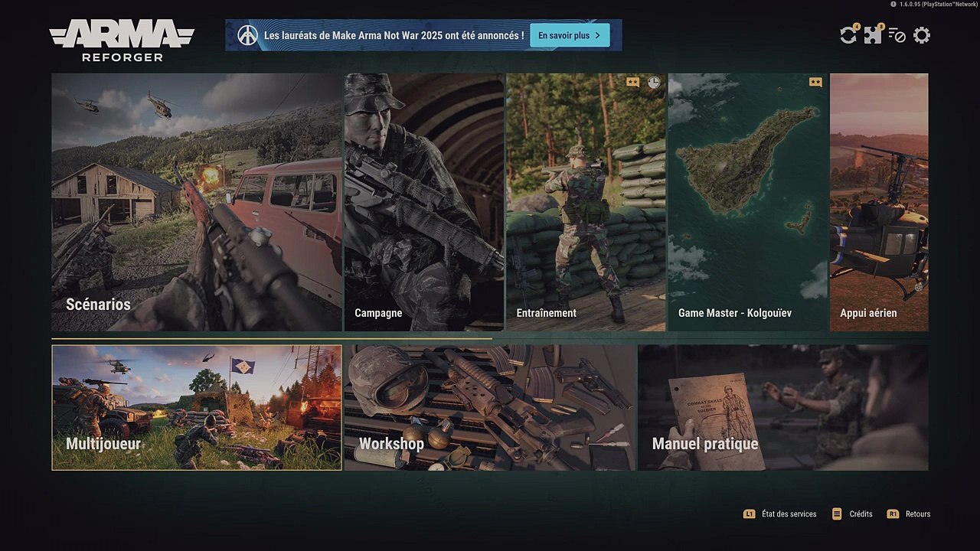Click the R1 button hint icon

click(x=893, y=514)
